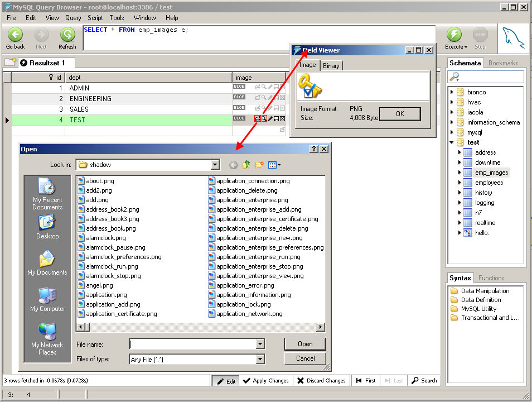Screen dimensions: 532x402
Task: Expand the mysql schema
Action: [x=452, y=132]
